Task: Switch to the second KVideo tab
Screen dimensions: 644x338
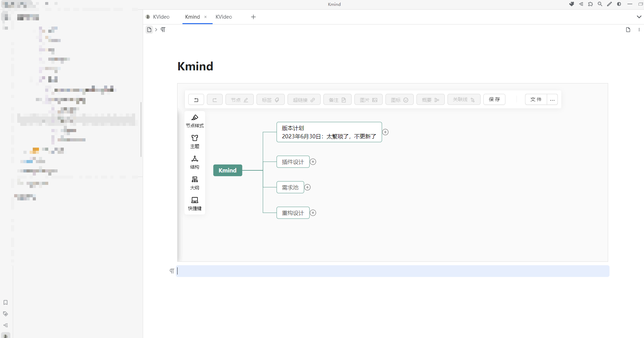Action: (x=224, y=17)
